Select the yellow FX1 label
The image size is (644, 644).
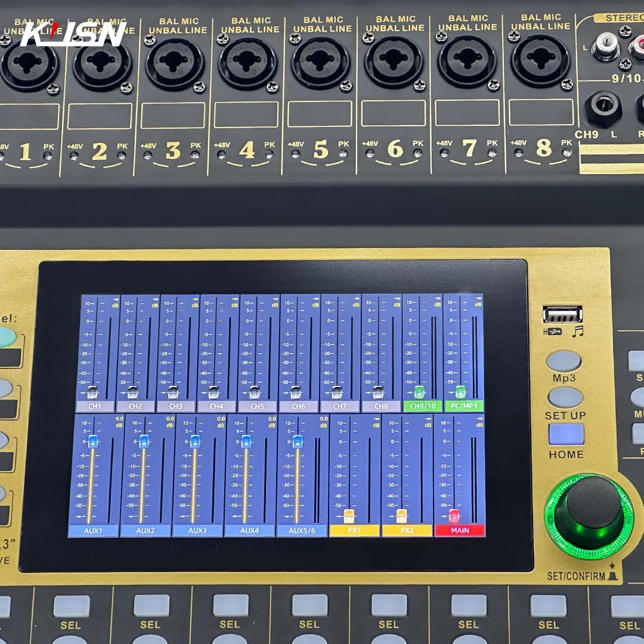pos(354,531)
